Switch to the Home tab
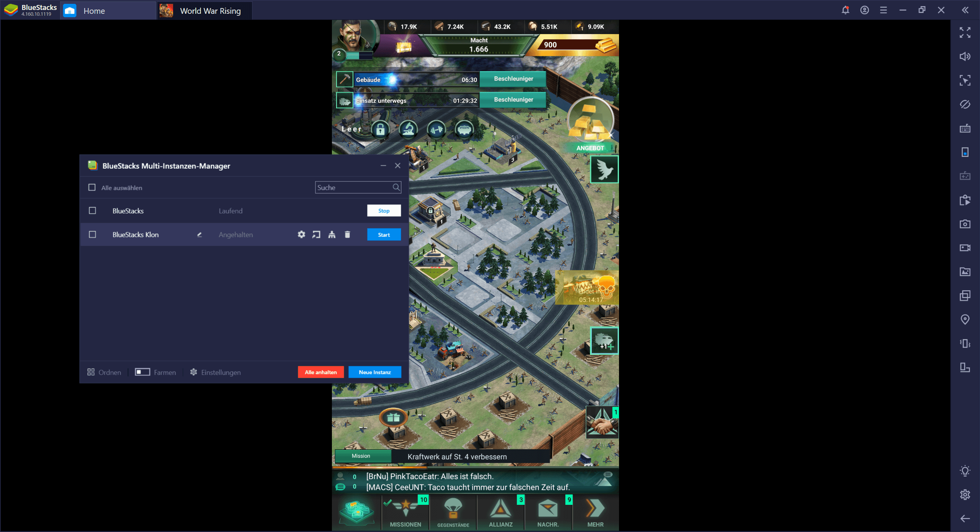The height and width of the screenshot is (532, 980). click(x=108, y=11)
